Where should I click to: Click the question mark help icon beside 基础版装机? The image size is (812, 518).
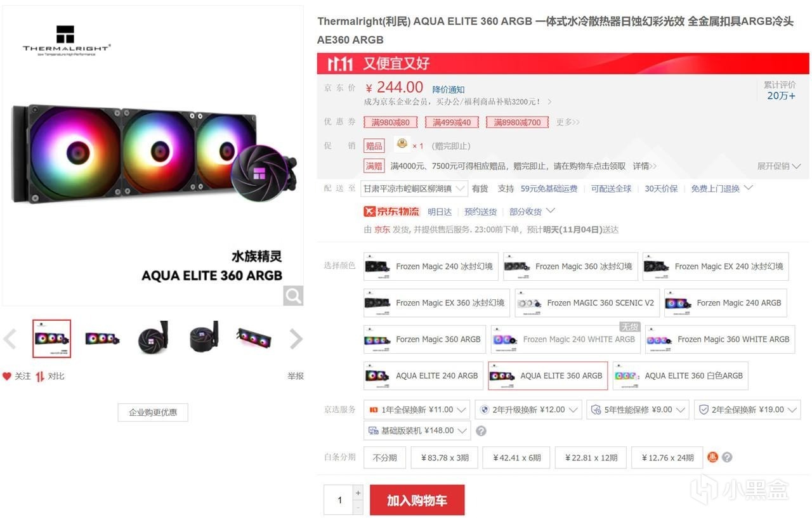(481, 431)
